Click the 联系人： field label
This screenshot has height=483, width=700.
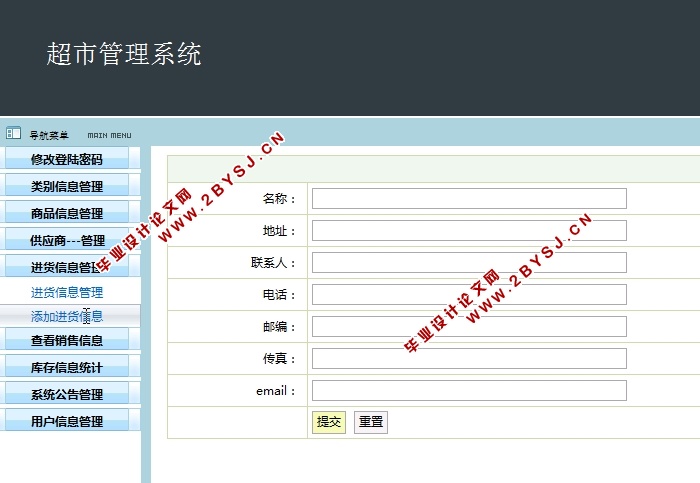point(273,263)
